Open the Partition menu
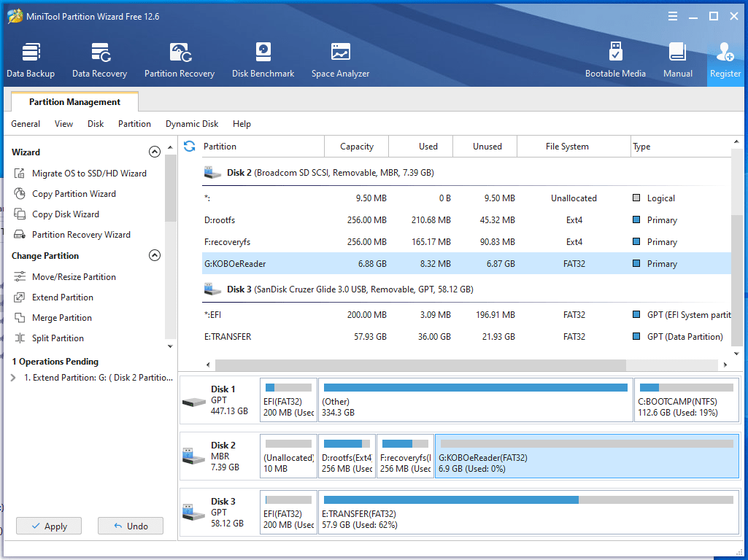 [134, 124]
